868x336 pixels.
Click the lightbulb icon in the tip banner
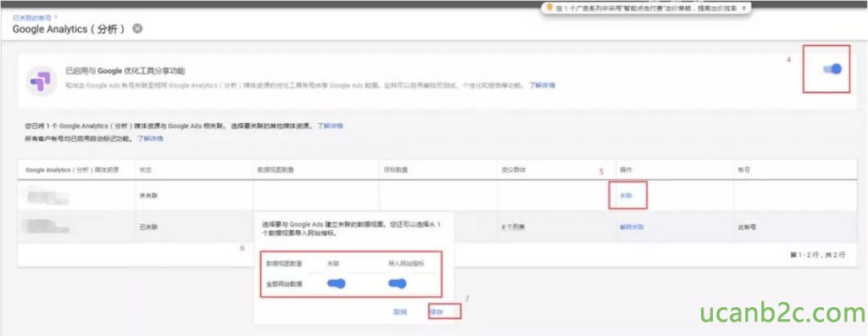tap(550, 8)
